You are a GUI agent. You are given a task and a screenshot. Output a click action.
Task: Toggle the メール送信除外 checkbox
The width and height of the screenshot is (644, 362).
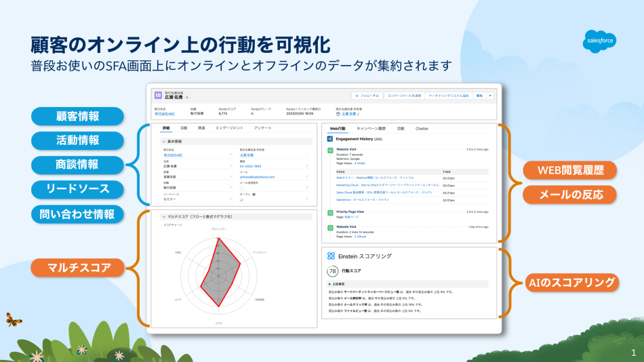point(242,188)
